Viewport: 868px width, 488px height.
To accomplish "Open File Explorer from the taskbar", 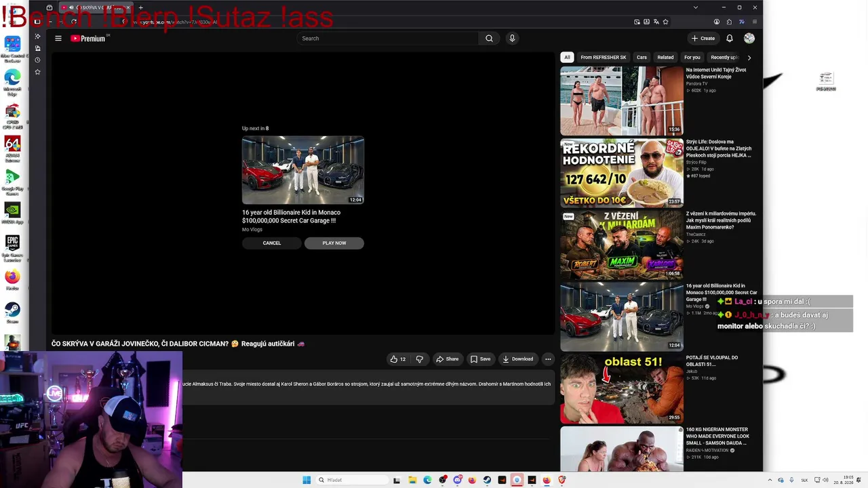I will click(x=412, y=480).
